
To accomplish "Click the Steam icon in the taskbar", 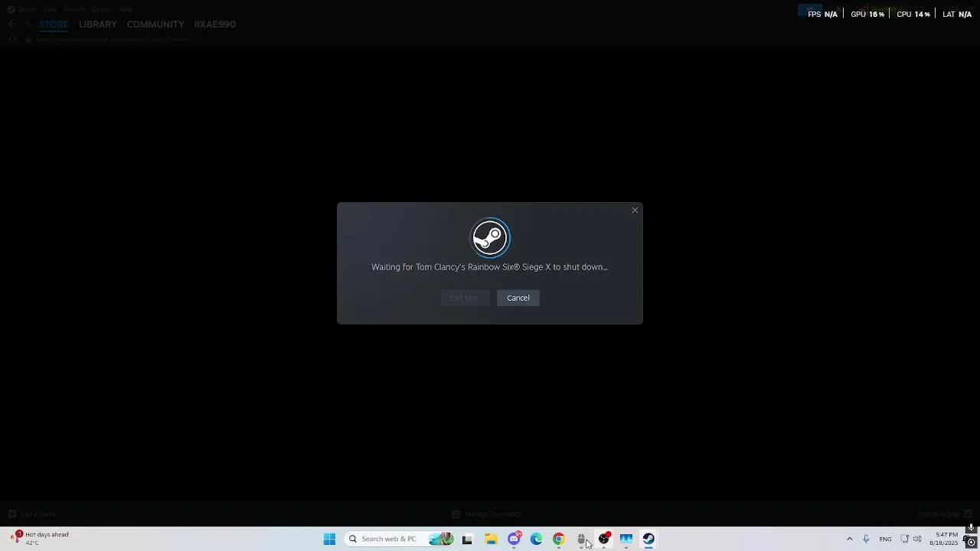I will pyautogui.click(x=648, y=539).
